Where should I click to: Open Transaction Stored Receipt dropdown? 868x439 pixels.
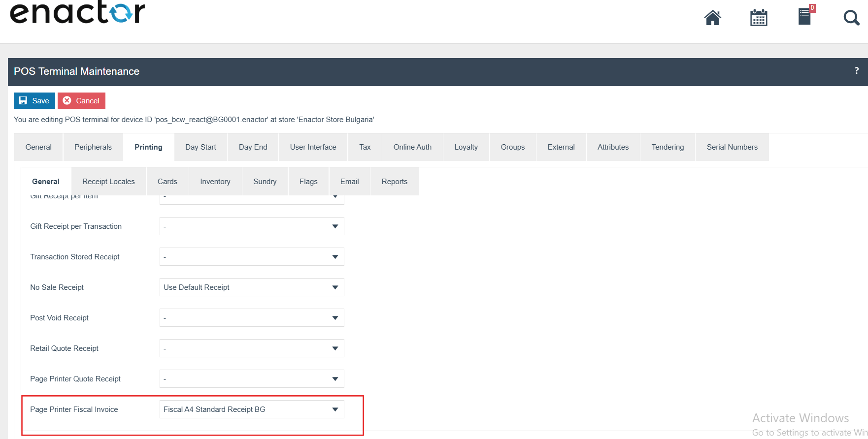[252, 257]
